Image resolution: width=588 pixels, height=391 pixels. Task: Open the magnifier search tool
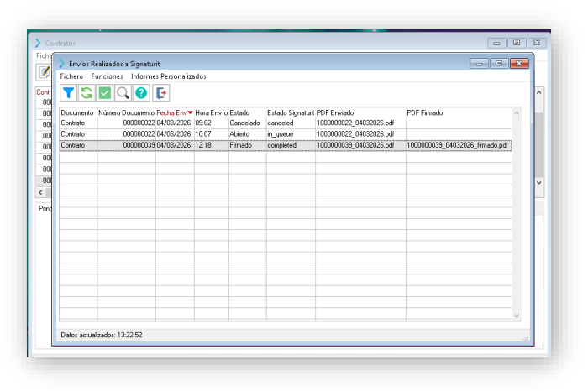[x=123, y=93]
